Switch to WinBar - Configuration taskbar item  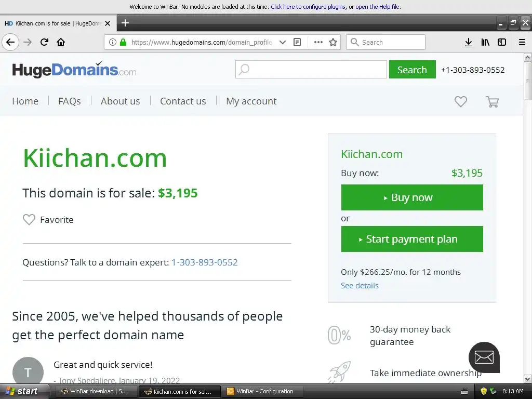(x=260, y=391)
